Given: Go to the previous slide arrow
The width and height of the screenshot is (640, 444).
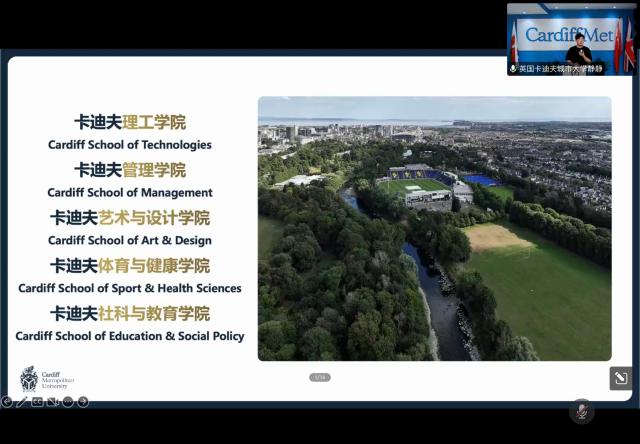Looking at the screenshot, I should 7,402.
